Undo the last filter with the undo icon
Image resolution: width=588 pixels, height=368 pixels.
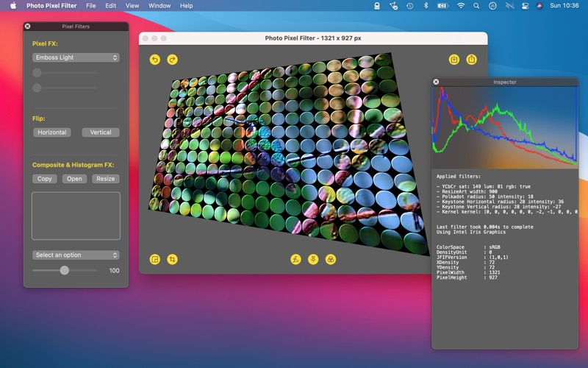point(155,60)
